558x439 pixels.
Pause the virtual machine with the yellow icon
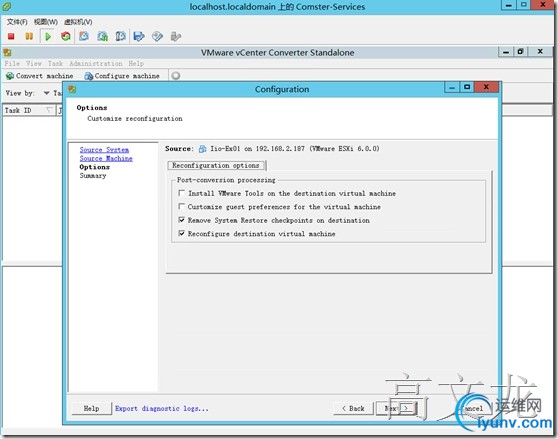[29, 36]
